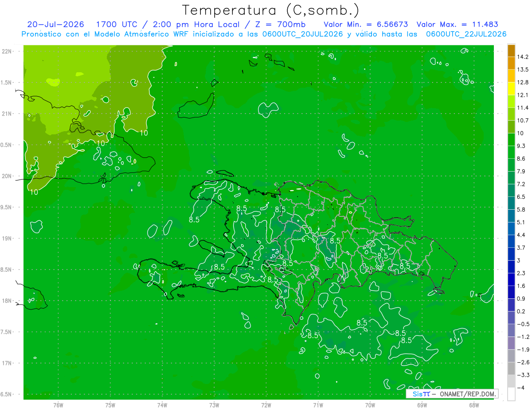Viewport: 532px width, 411px height.
Task: Click the 22N latitude axis label
Action: pyautogui.click(x=7, y=51)
